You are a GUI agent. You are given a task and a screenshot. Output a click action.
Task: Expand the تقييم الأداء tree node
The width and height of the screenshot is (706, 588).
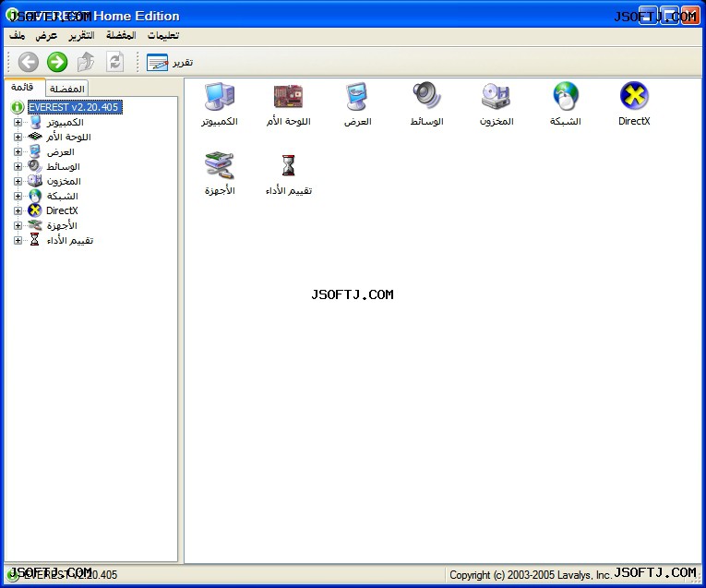click(x=18, y=240)
